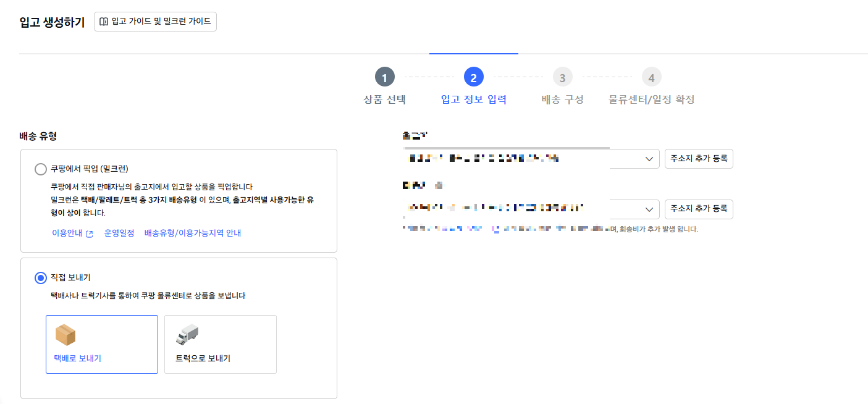Expand the second address dropdown chevron
Screen dimensions: 868x404
pyautogui.click(x=649, y=209)
